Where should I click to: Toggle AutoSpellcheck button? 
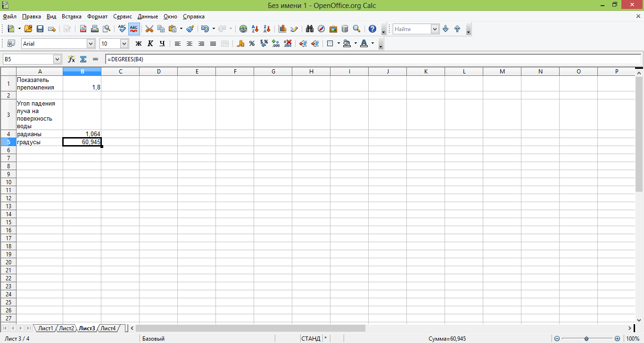tap(134, 29)
